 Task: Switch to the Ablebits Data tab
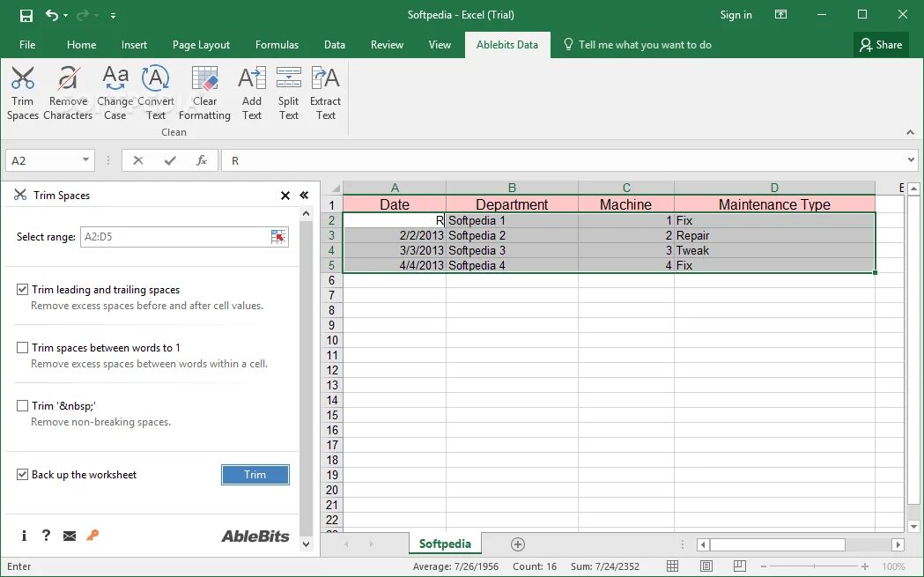506,44
